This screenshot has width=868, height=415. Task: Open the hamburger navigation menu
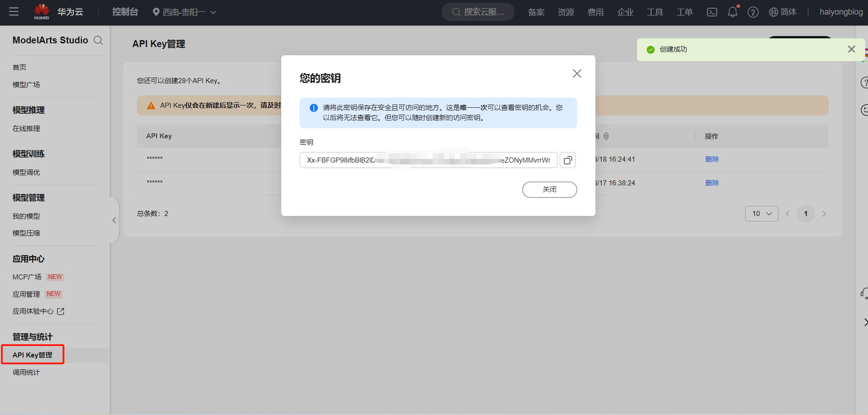point(14,12)
